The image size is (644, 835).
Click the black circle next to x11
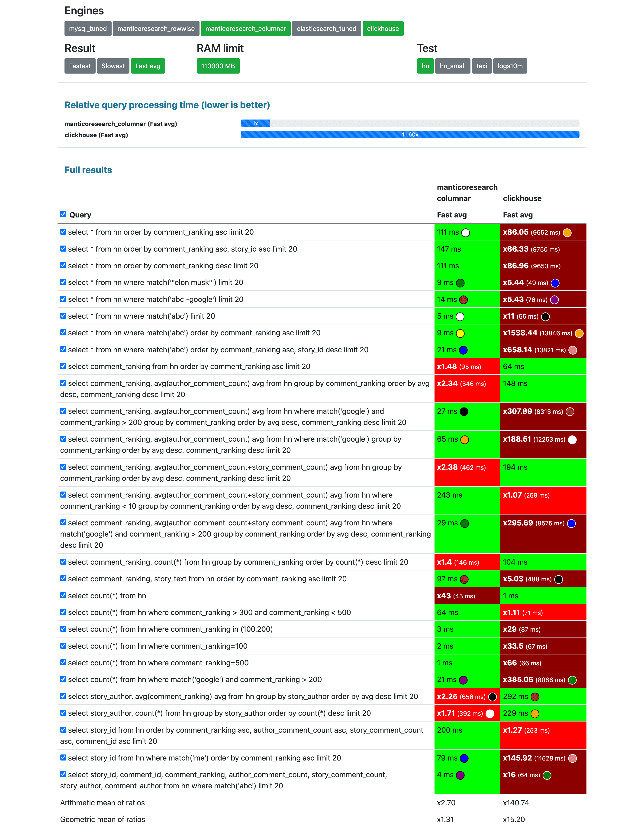tap(545, 317)
